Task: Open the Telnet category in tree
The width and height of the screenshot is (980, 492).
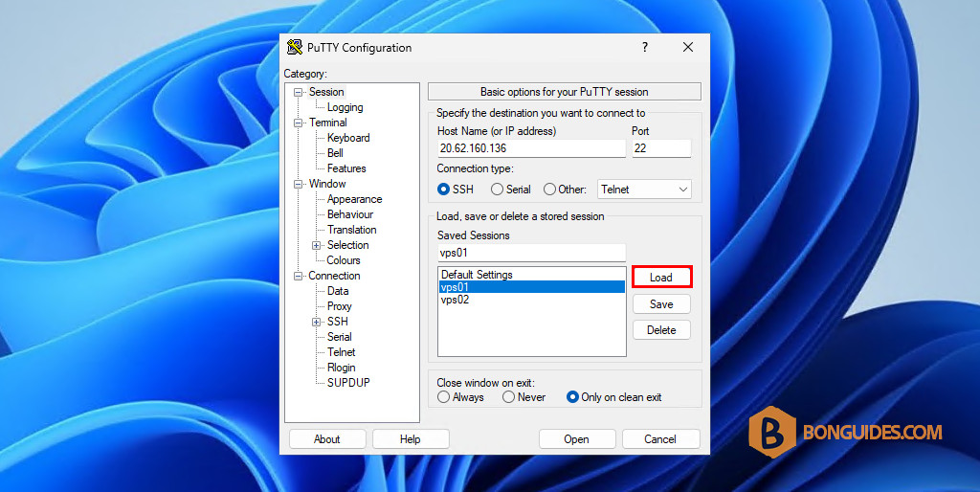Action: click(342, 352)
